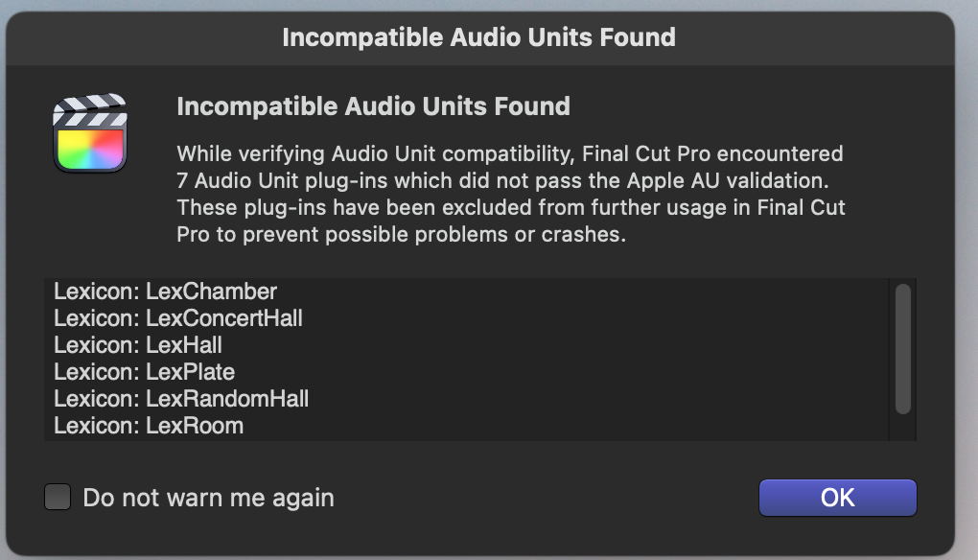Pick the Lexicon: LexRoom list entry
Viewport: 978px width, 560px height.
click(x=148, y=425)
